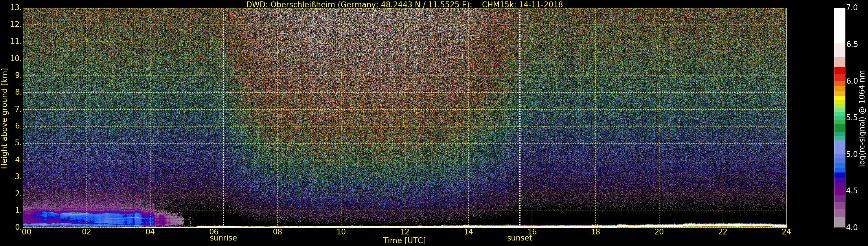Click the sunrise label below the time axis

click(223, 238)
